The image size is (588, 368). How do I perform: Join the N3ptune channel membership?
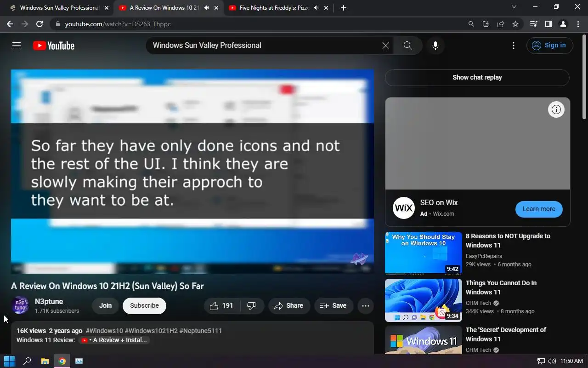pos(105,306)
